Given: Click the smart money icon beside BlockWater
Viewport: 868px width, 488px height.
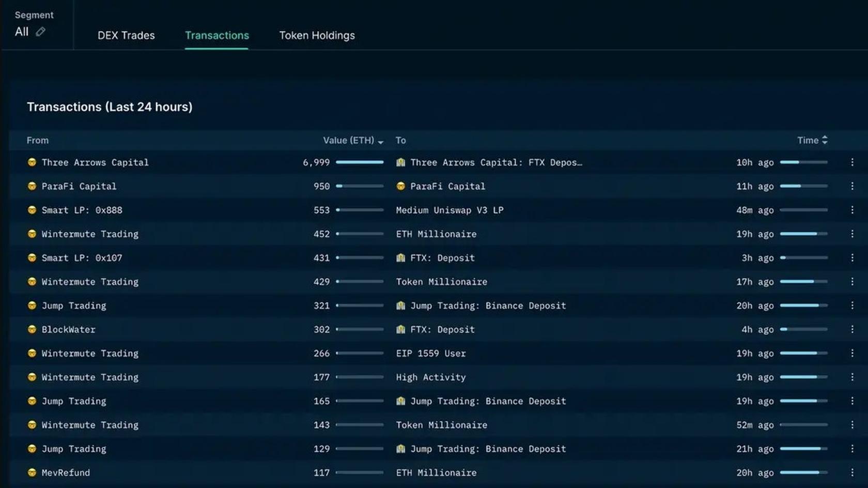Looking at the screenshot, I should 32,329.
